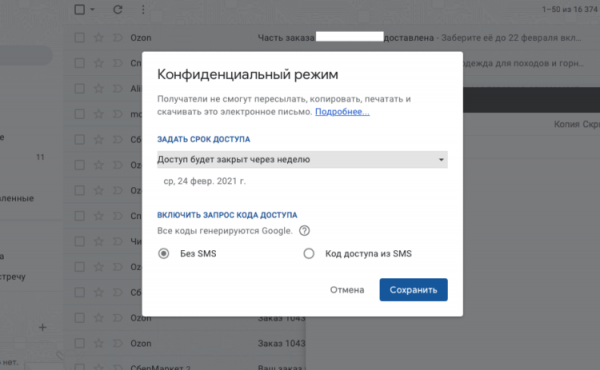This screenshot has height=370, width=600.
Task: Star the fourth email row
Action: point(99,114)
